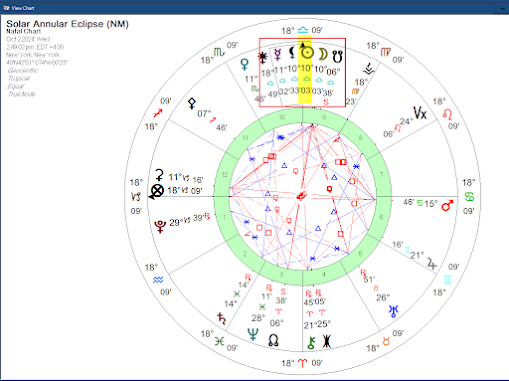The image size is (509, 381).
Task: Click the chart title 'Solar Annular Eclipse (NM)'
Action: (67, 24)
